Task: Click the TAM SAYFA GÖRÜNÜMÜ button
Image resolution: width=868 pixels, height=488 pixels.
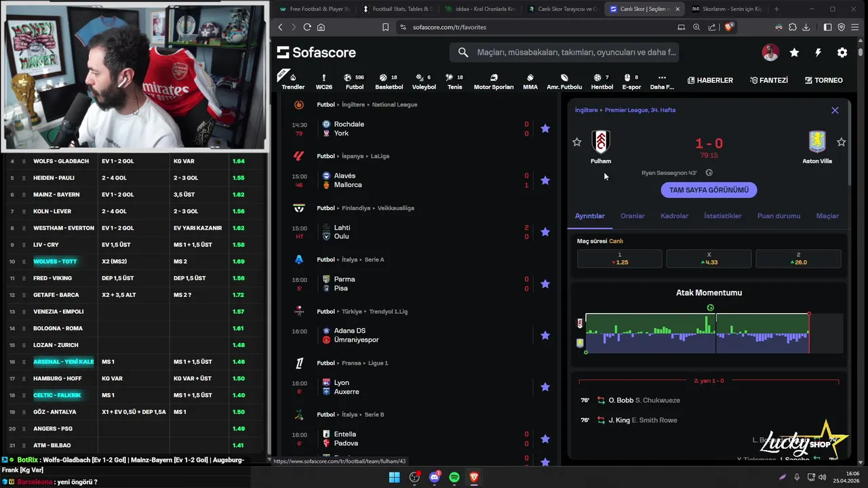Action: tap(709, 190)
